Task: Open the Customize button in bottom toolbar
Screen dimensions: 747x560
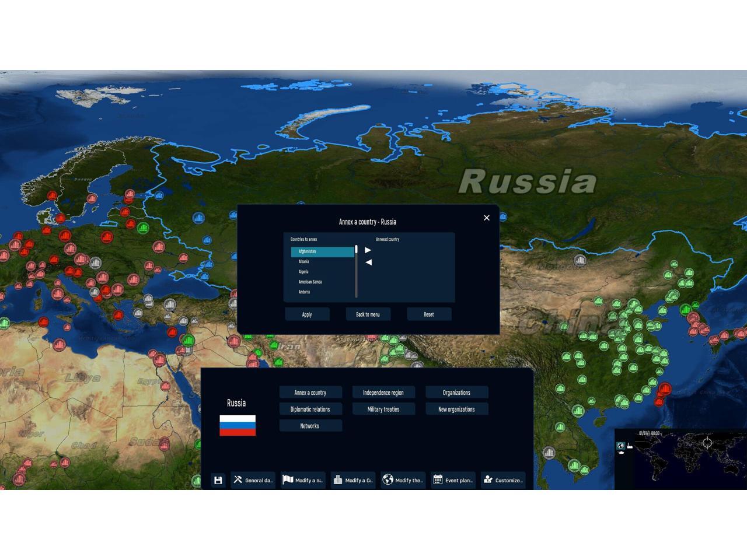Action: coord(503,480)
